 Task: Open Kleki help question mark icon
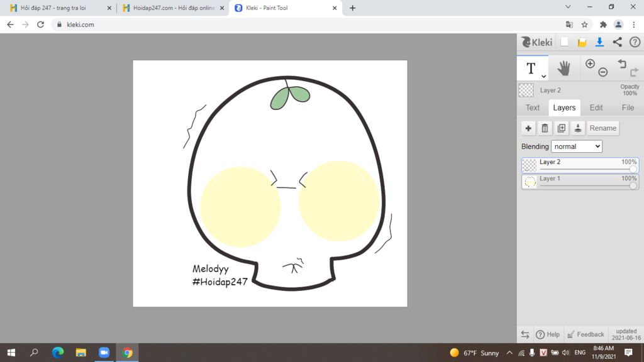635,42
